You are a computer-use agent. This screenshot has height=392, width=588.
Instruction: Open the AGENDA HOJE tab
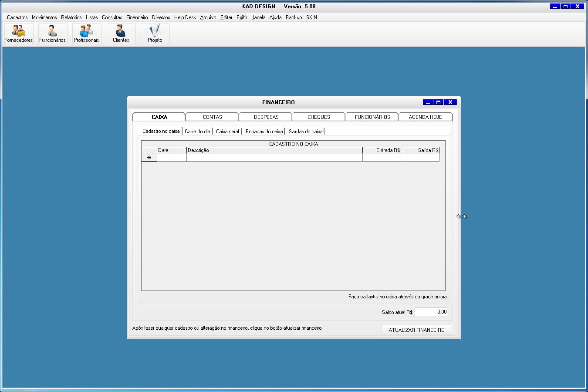426,117
